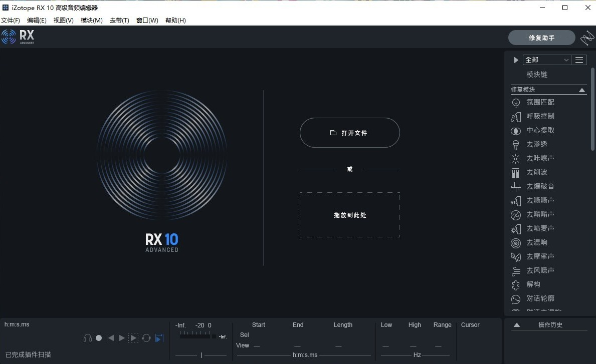Open the 去混响 (De-reverb) module
Image resolution: width=596 pixels, height=364 pixels.
[x=537, y=242]
